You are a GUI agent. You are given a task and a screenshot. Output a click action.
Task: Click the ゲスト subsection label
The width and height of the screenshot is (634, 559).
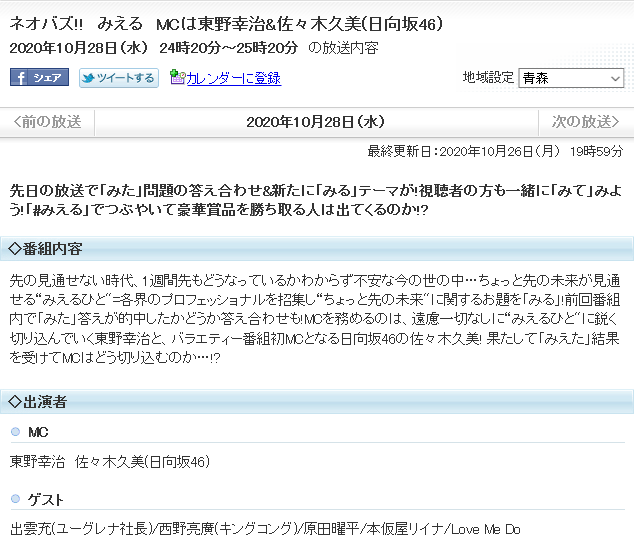tap(45, 500)
